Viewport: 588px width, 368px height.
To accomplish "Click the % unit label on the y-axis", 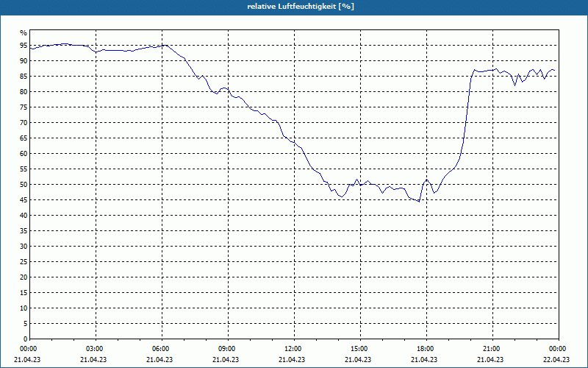I will (x=24, y=33).
